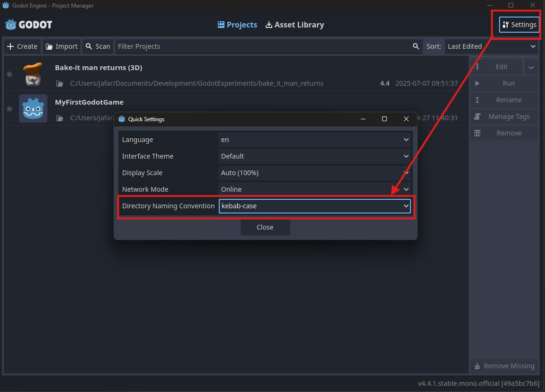Screen dimensions: 545x392
Task: Create a new project
Action: 22,46
